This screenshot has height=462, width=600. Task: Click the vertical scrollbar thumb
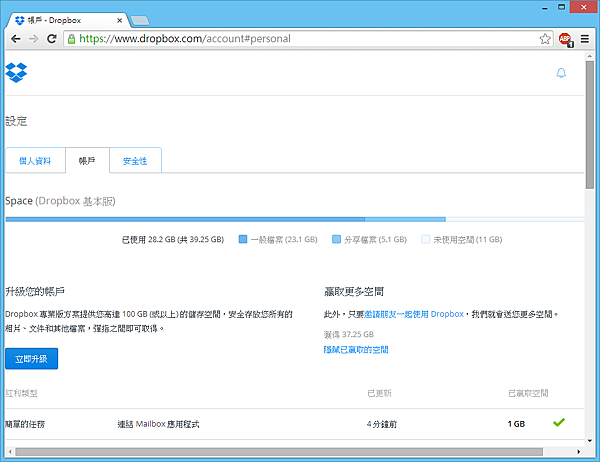point(589,124)
